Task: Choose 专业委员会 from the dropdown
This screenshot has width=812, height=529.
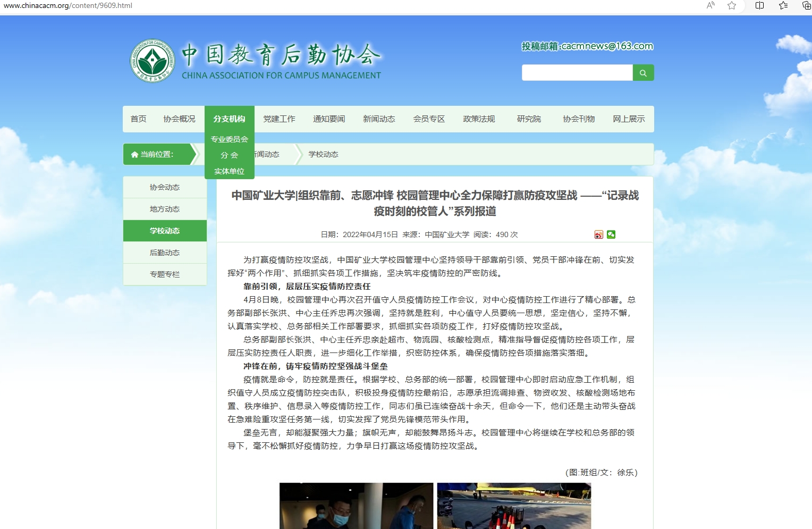Action: (x=230, y=139)
